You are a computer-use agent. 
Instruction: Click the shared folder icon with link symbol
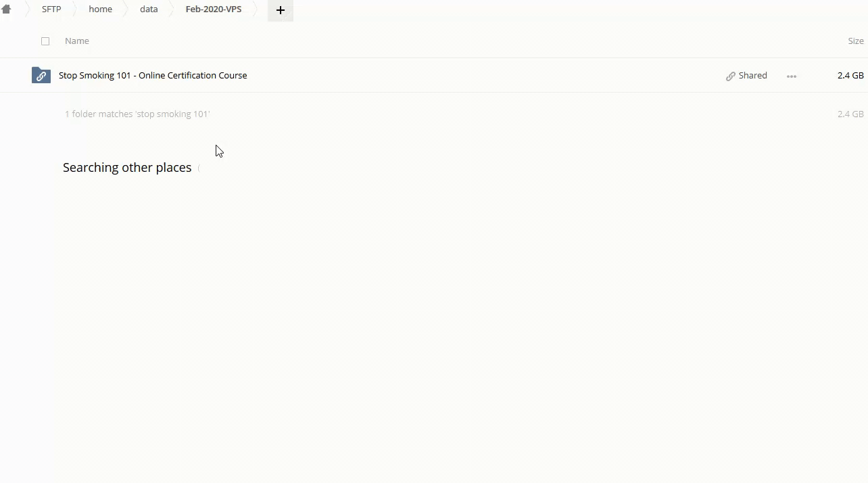coord(41,76)
